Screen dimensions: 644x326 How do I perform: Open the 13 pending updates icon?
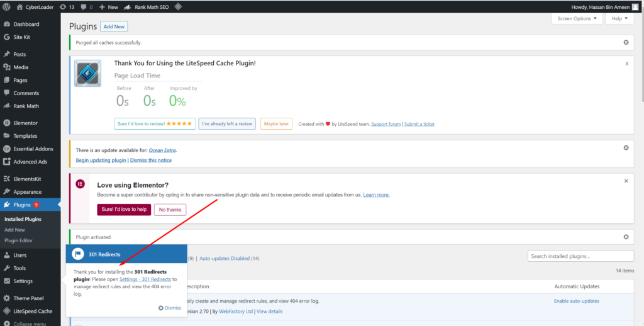point(67,7)
